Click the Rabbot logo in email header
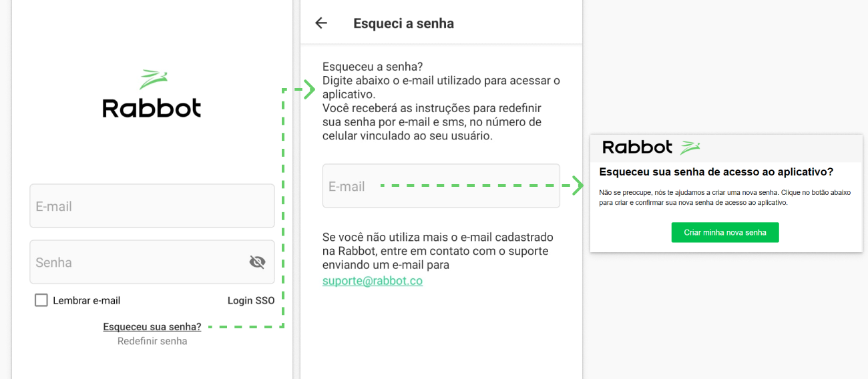Image resolution: width=868 pixels, height=379 pixels. [x=651, y=147]
